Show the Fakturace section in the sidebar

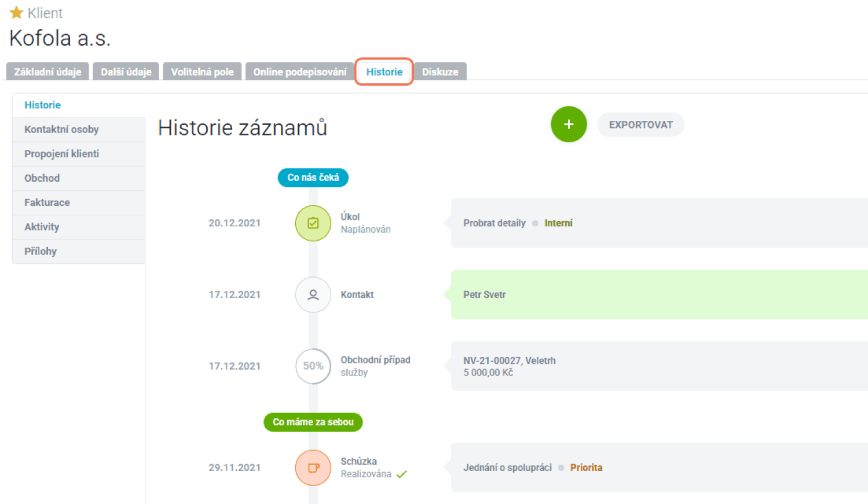point(47,203)
